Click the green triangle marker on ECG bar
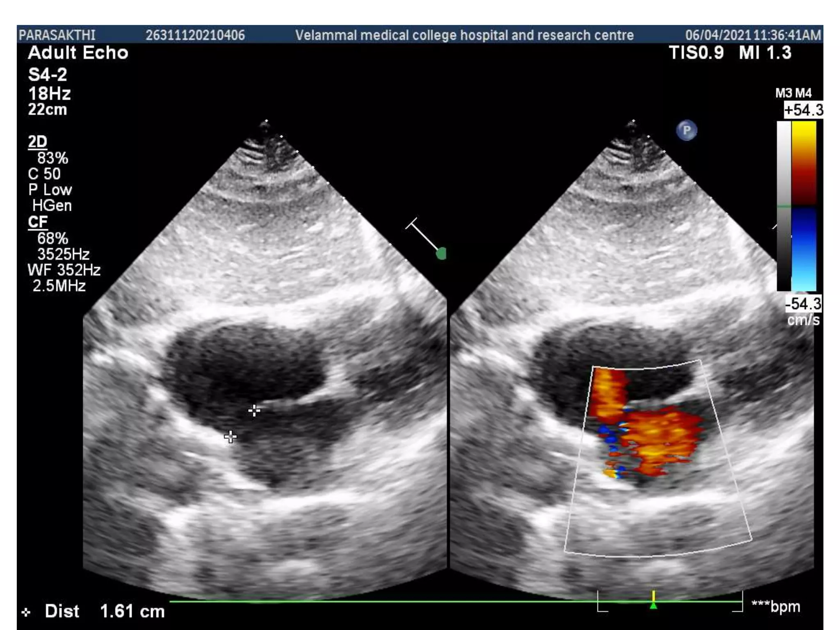 click(x=653, y=605)
